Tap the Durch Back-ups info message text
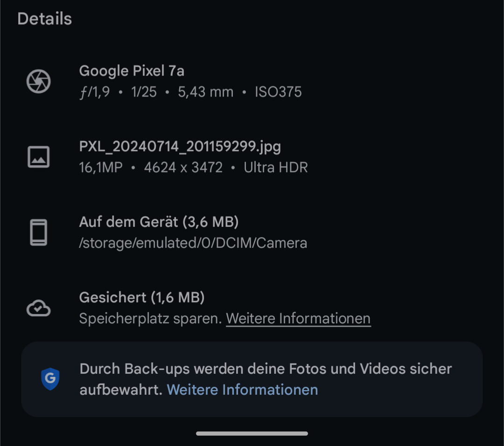The width and height of the screenshot is (504, 446). click(266, 369)
